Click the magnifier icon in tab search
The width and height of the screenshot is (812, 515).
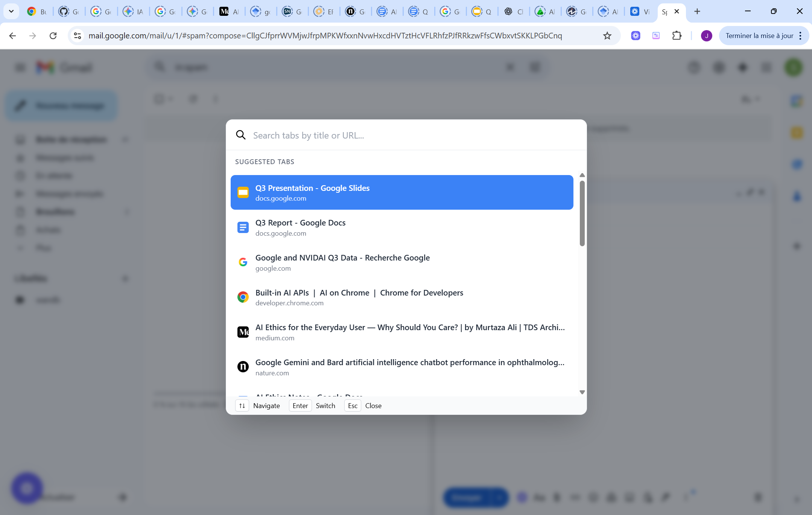[x=241, y=135]
